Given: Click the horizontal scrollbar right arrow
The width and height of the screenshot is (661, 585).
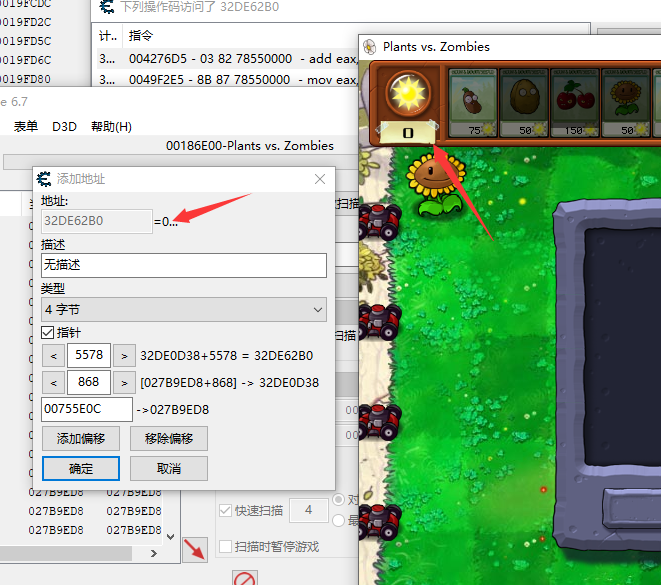Looking at the screenshot, I should coord(154,553).
